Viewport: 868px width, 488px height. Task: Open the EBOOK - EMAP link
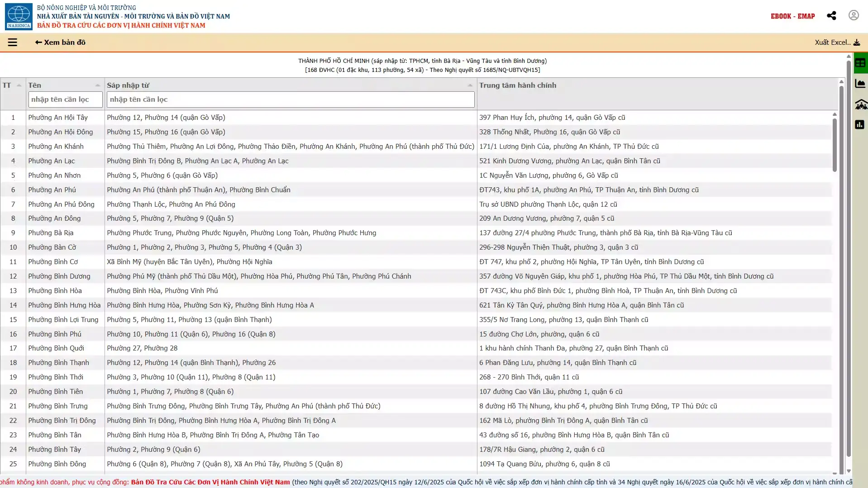tap(793, 16)
